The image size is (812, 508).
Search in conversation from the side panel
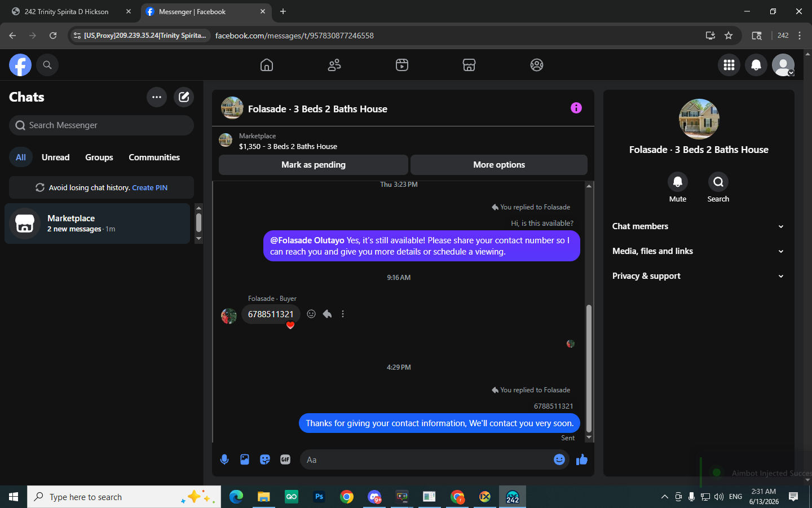(718, 182)
